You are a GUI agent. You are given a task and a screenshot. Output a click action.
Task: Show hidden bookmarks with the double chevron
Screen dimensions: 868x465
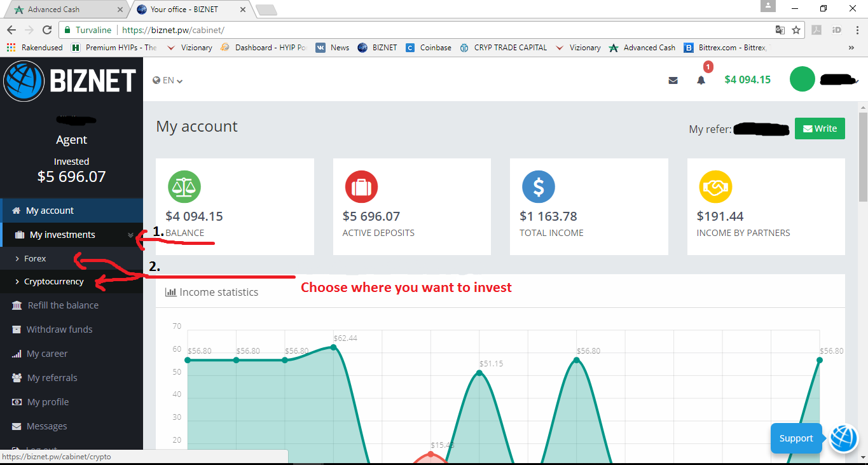click(851, 48)
